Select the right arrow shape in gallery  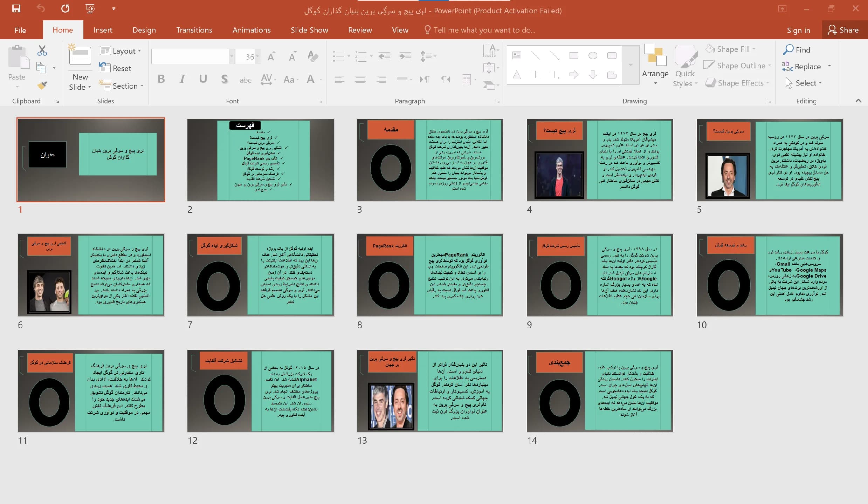click(574, 74)
